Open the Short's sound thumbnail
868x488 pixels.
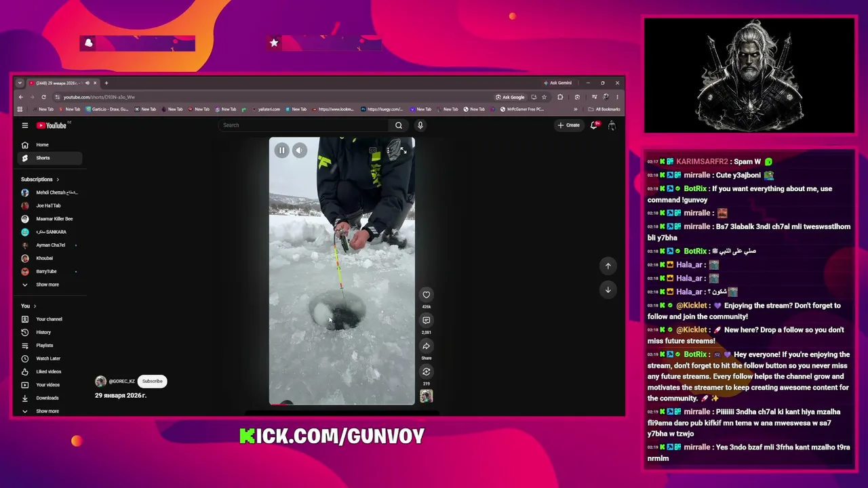[x=427, y=396]
